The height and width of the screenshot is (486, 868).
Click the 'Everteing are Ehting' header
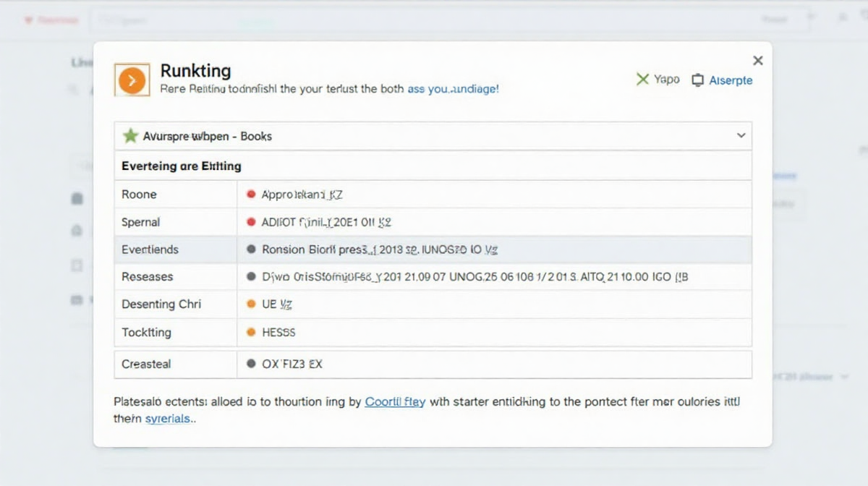(181, 166)
